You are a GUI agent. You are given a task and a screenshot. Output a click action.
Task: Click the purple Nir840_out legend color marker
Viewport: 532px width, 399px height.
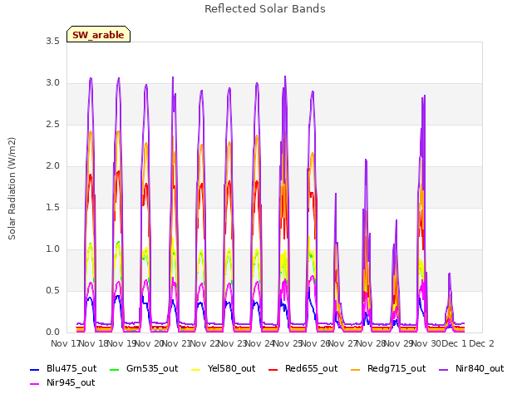(443, 369)
